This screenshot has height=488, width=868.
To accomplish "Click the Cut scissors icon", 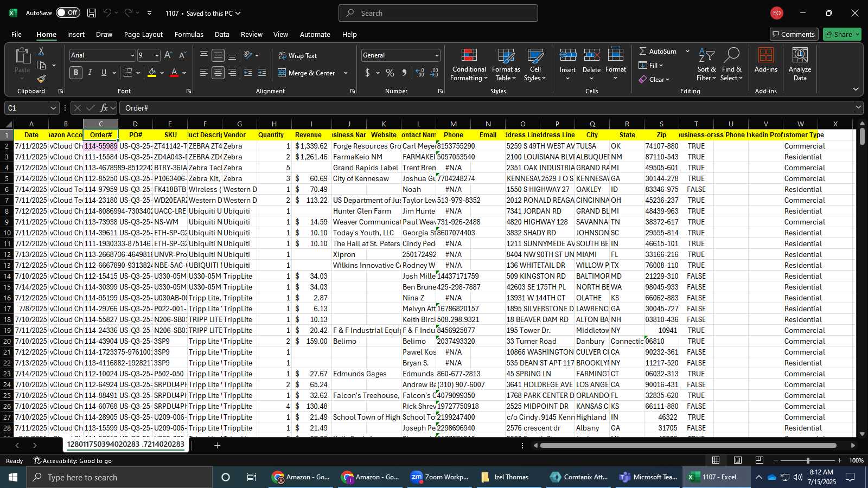I will [x=41, y=51].
